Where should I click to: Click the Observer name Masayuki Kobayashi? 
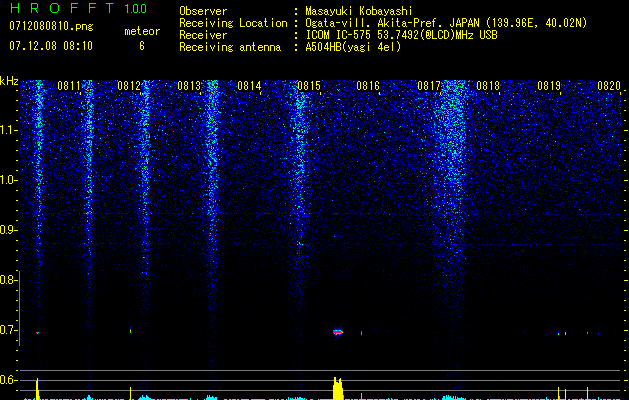tap(359, 11)
